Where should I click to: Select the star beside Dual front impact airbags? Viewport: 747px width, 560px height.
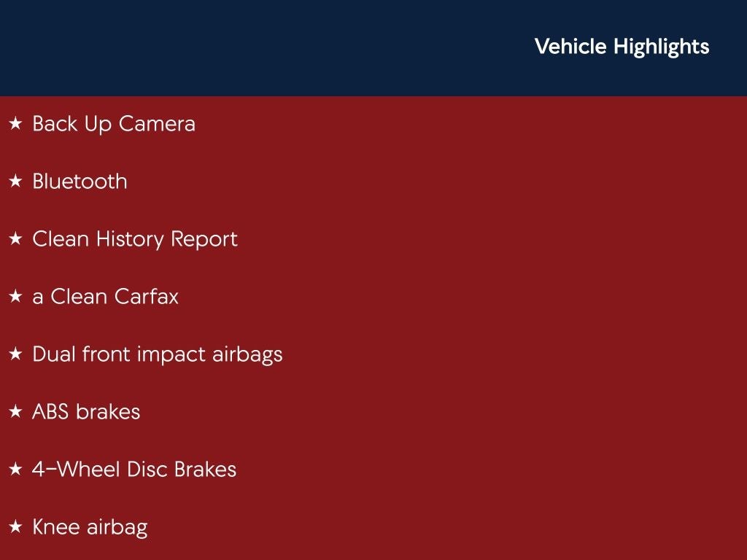(15, 354)
